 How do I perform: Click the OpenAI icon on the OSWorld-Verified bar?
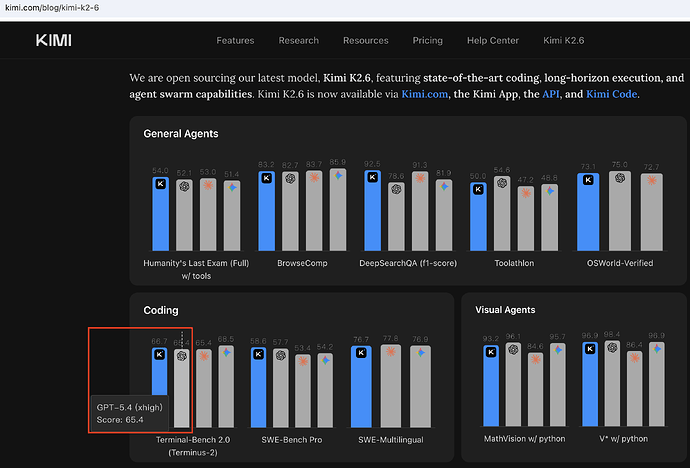point(620,178)
